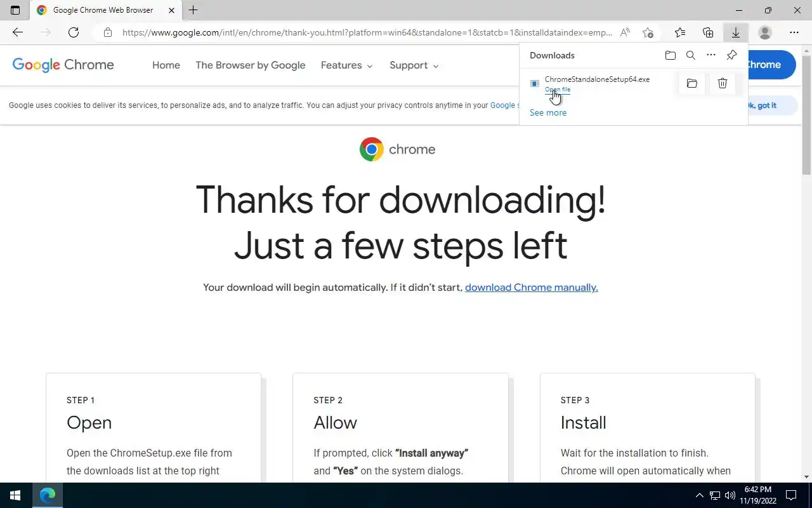
Task: Reload the page with the refresh icon
Action: 74,32
